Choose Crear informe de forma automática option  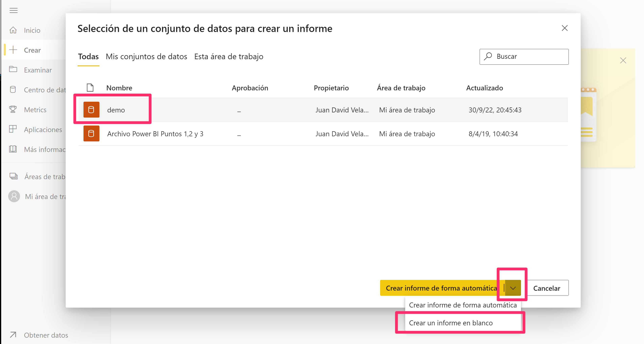click(463, 305)
